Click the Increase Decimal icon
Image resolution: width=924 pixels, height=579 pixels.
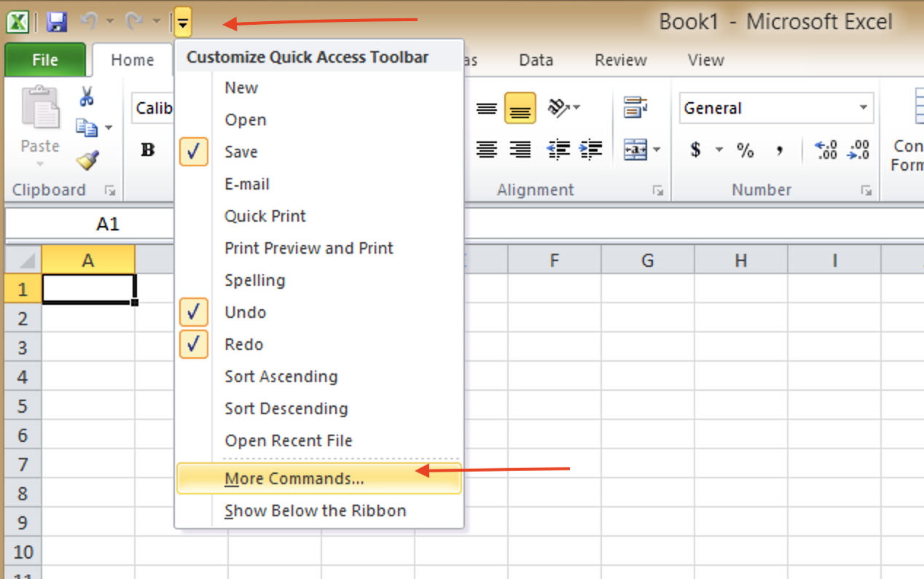point(826,150)
